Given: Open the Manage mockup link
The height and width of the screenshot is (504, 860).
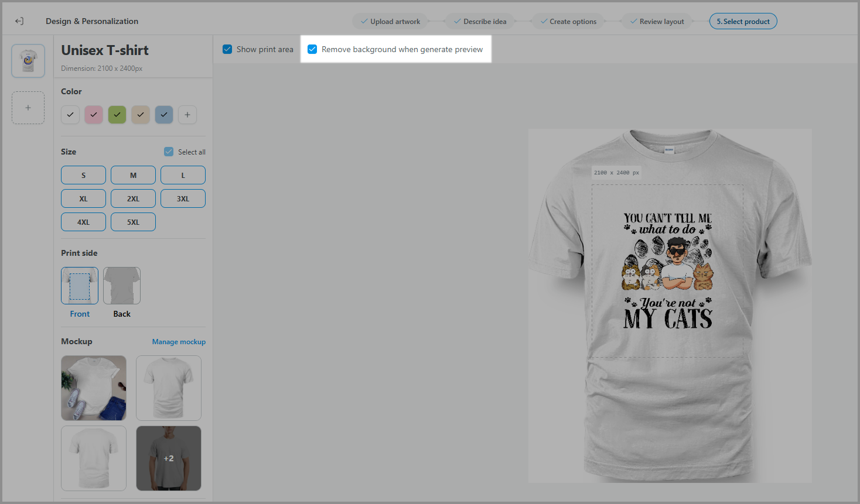Looking at the screenshot, I should pos(179,342).
